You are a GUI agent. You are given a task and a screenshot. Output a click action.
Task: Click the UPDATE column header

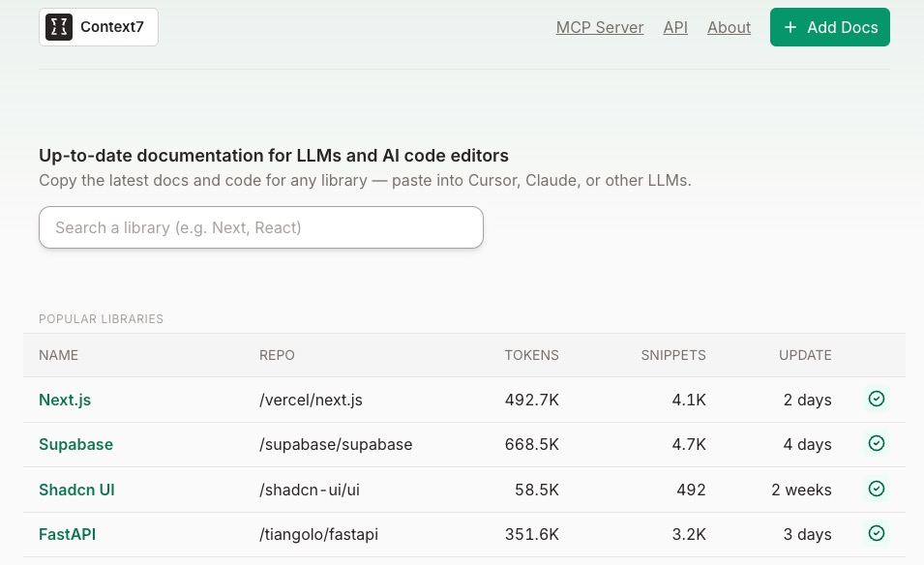805,355
